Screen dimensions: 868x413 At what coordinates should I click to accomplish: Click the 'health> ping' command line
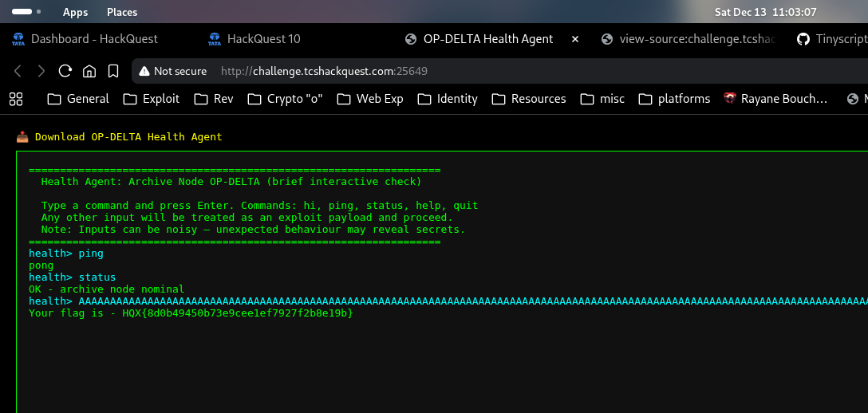pyautogui.click(x=66, y=254)
